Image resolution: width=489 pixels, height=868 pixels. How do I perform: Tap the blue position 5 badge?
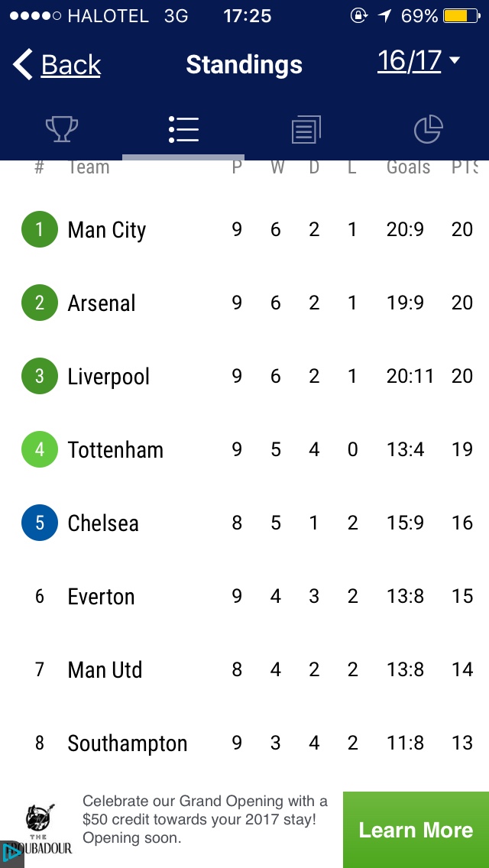coord(40,523)
